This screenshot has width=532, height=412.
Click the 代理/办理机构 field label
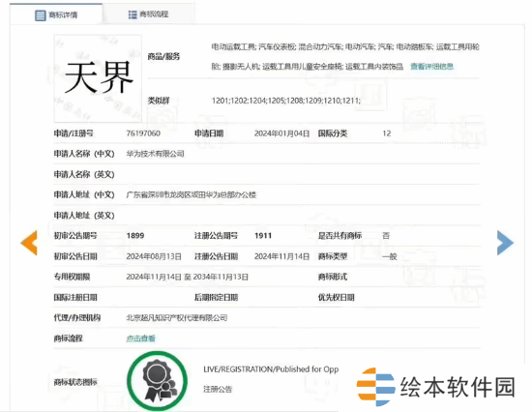pos(77,318)
